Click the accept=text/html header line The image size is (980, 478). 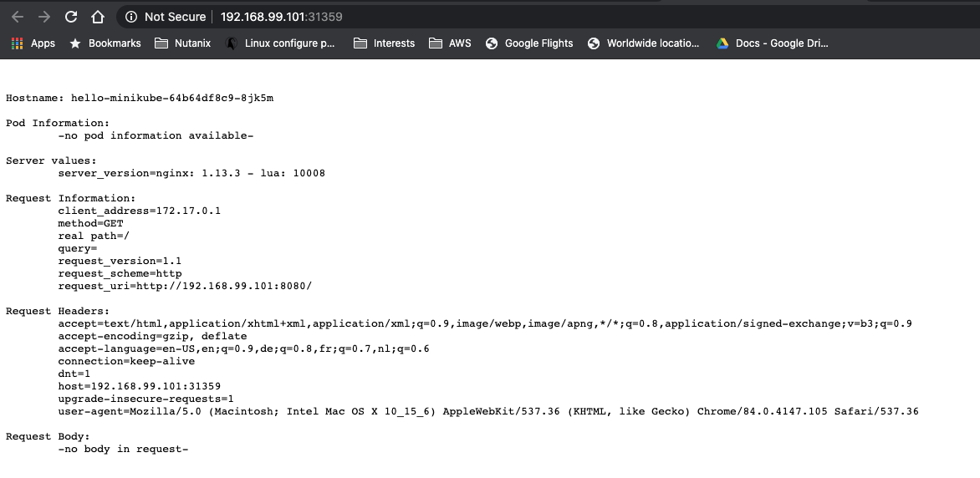coord(485,323)
